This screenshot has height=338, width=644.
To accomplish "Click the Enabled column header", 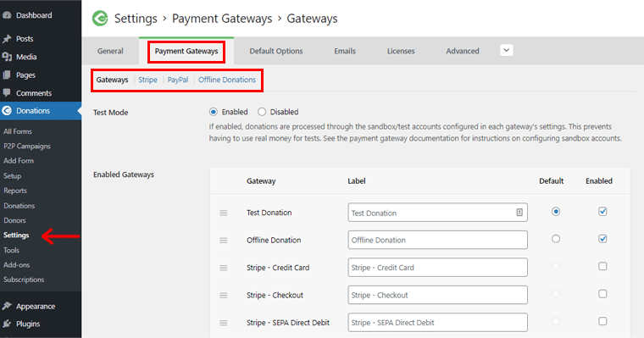I will [599, 181].
